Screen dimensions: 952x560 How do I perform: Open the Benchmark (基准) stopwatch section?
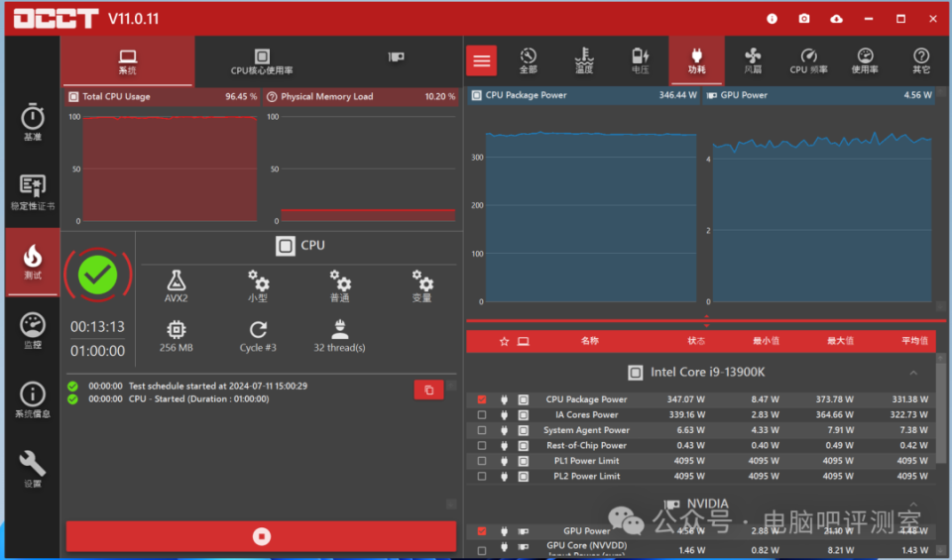click(33, 122)
